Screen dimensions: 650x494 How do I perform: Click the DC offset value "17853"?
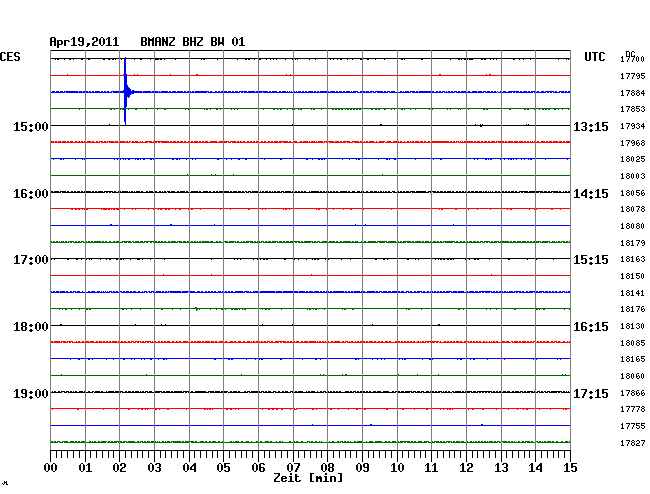coord(633,109)
